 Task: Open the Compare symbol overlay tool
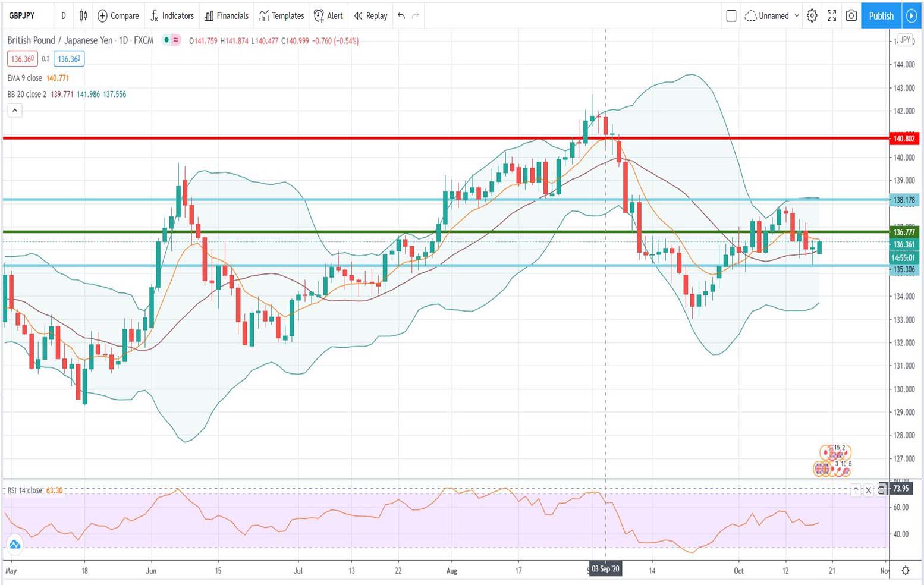pos(118,16)
